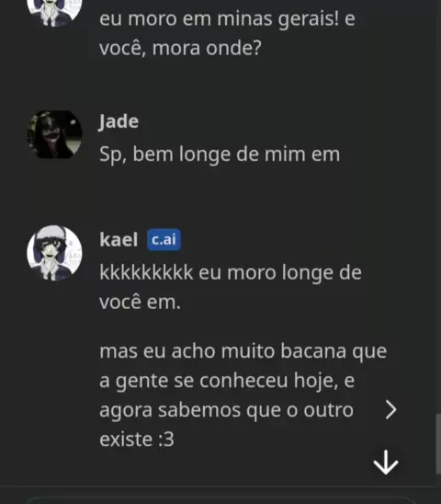Click the message 'eu moro em minas gerais!'

[x=219, y=18]
